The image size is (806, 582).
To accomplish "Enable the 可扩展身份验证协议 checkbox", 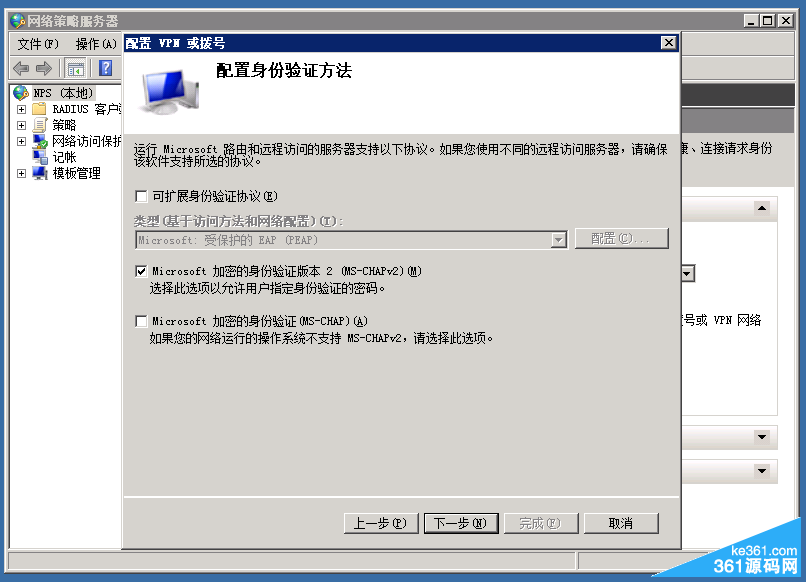I will (141, 196).
